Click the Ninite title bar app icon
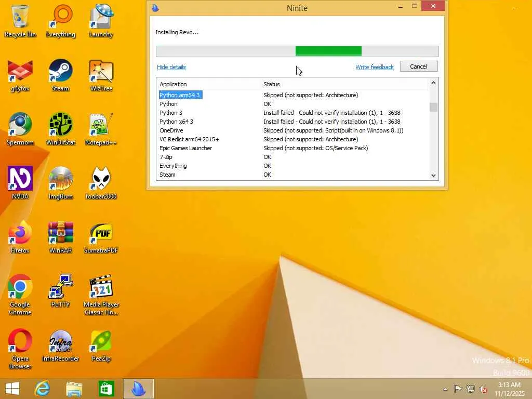The height and width of the screenshot is (399, 532). point(155,8)
